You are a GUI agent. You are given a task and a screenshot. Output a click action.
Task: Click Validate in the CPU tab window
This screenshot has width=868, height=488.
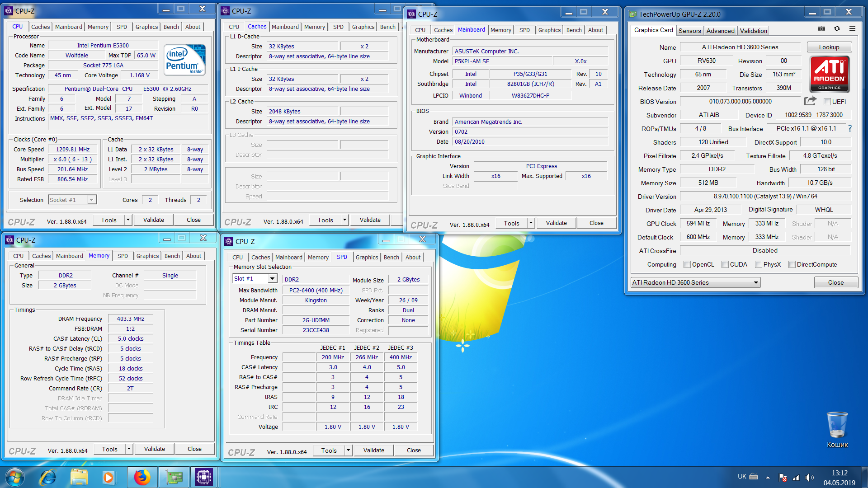point(154,220)
